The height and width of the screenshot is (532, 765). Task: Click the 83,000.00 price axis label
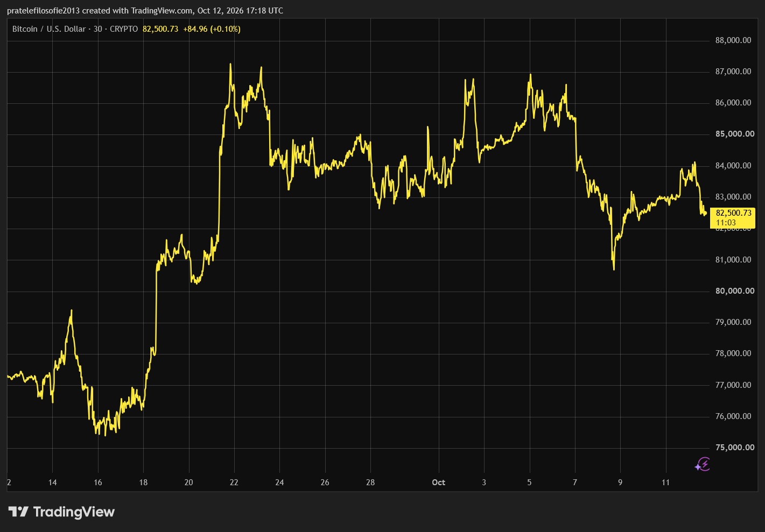pyautogui.click(x=733, y=197)
